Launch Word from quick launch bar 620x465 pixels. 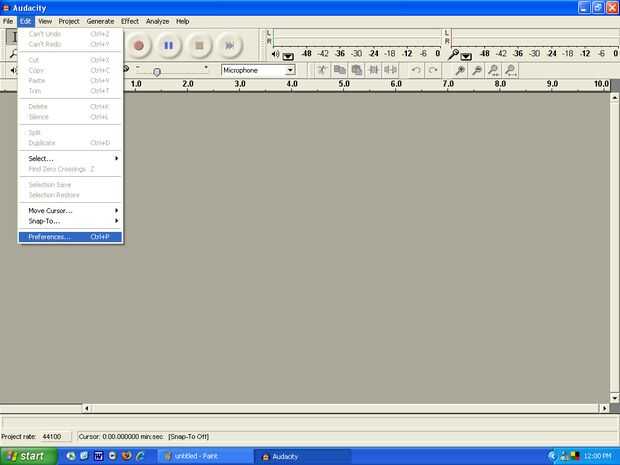(98, 456)
